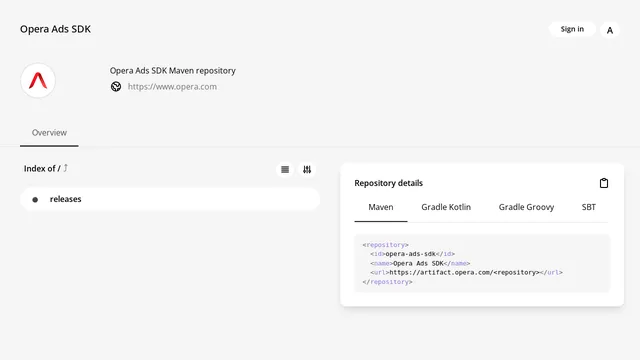Image resolution: width=640 pixels, height=360 pixels.
Task: Copy repository details with clipboard icon
Action: point(604,183)
